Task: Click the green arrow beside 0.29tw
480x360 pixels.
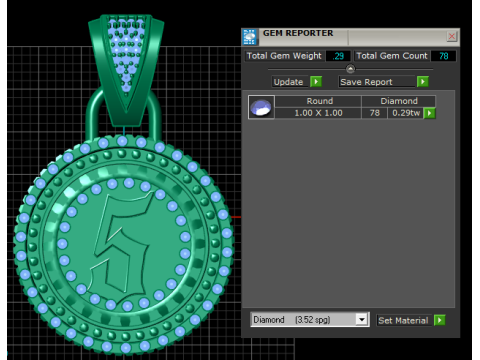Action: pyautogui.click(x=429, y=113)
